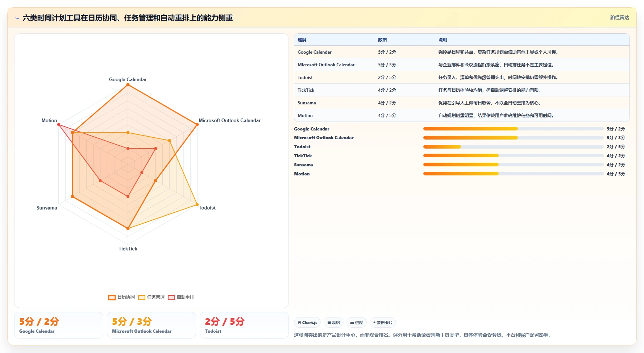Click the Chart.js tag chip
The height and width of the screenshot is (353, 644).
click(307, 323)
